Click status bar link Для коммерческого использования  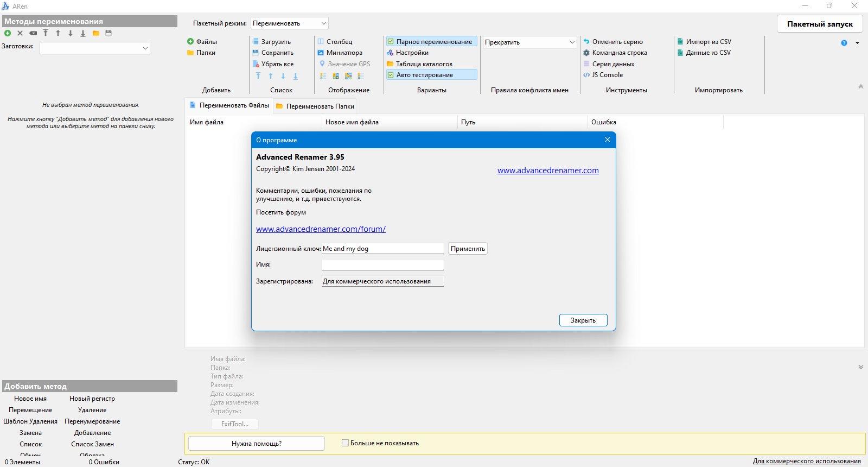pyautogui.click(x=807, y=461)
